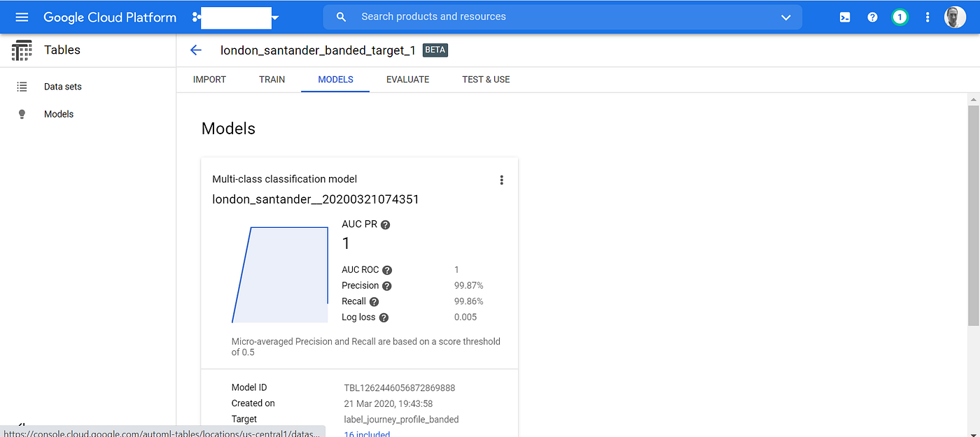Select Data sets in the sidebar
980x437 pixels.
point(62,86)
